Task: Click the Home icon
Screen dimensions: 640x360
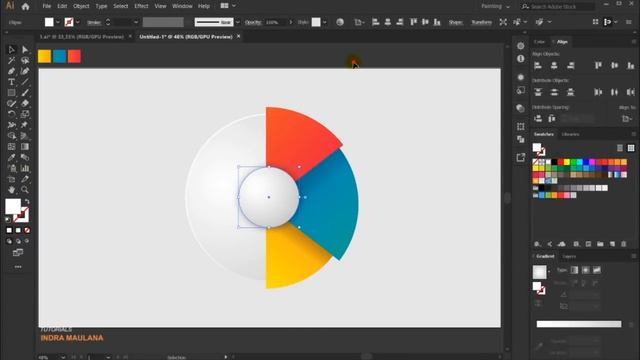Action: (25, 6)
